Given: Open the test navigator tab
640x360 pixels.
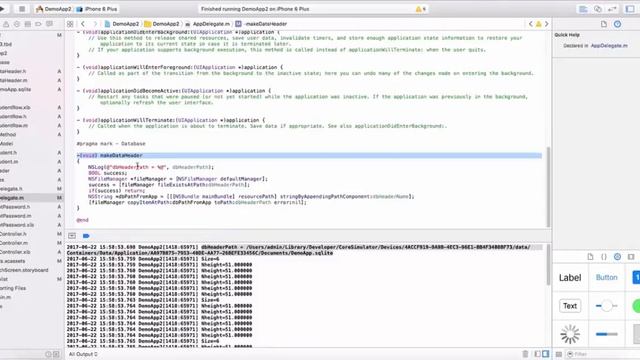Looking at the screenshot, I should (x=17, y=24).
